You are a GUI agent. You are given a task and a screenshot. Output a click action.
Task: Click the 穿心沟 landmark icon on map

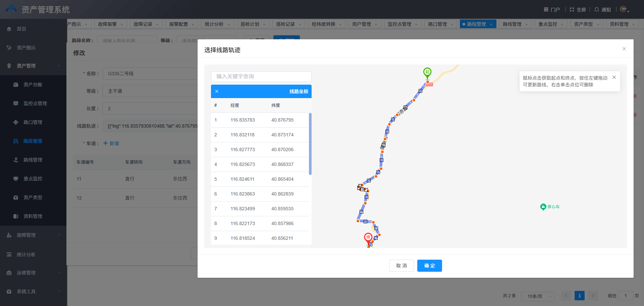(x=543, y=207)
